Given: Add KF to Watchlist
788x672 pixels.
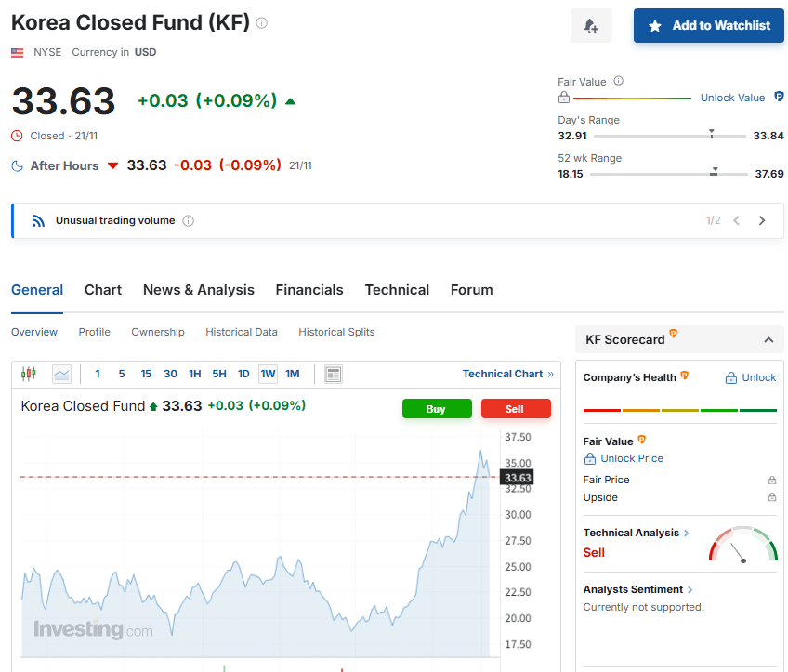Looking at the screenshot, I should pos(709,26).
